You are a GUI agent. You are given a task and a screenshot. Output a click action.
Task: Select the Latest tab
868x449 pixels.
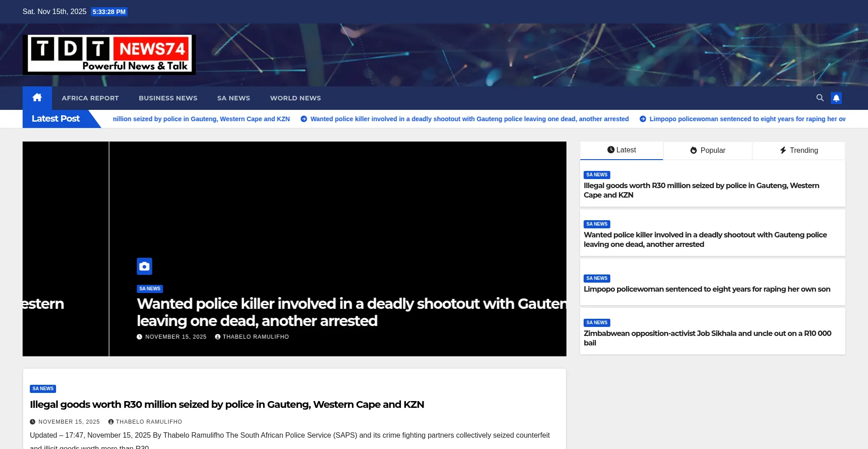coord(621,150)
